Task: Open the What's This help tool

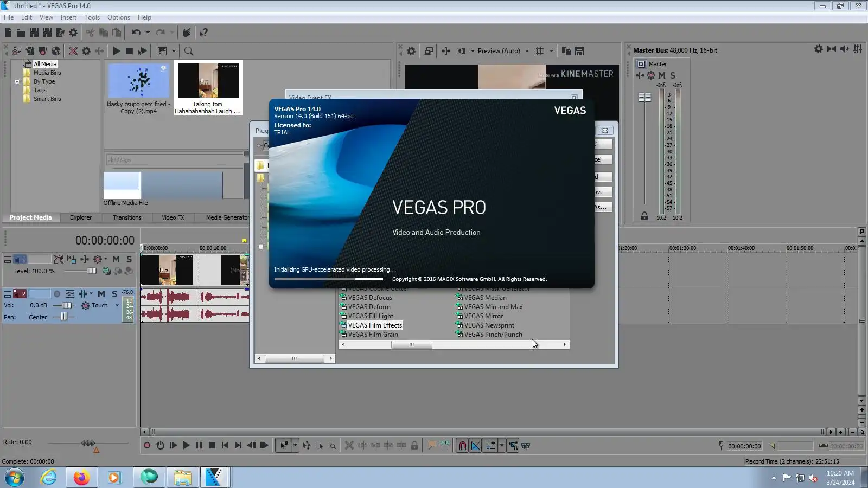Action: 204,33
